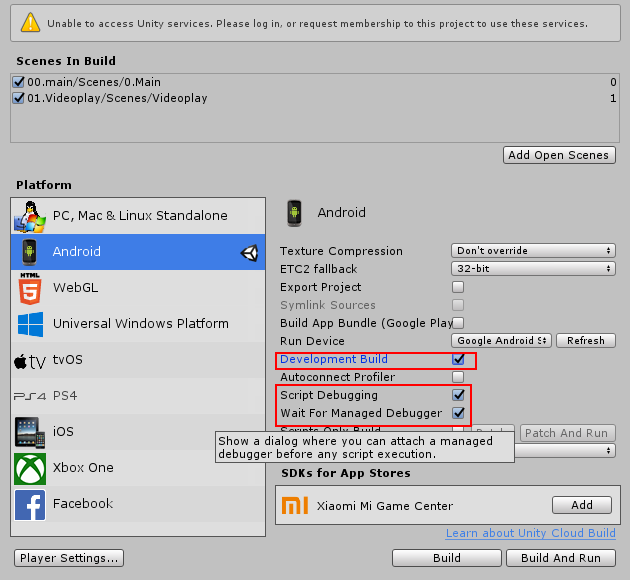
Task: Click the Autoconnect Profiler label
Action: (338, 377)
